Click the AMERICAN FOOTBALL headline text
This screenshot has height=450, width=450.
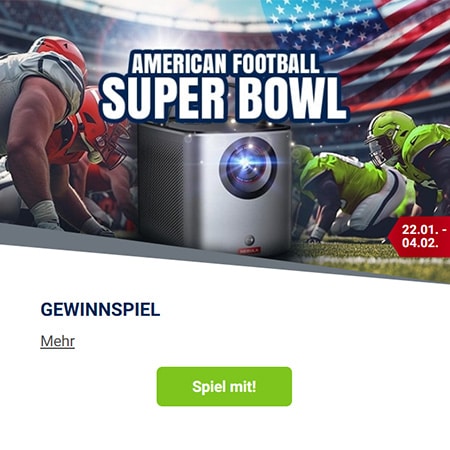[x=226, y=63]
